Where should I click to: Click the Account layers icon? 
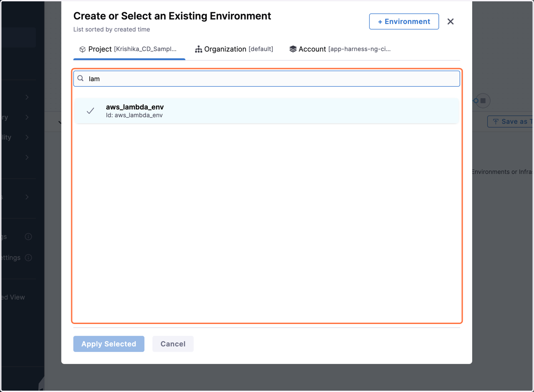[x=293, y=49]
